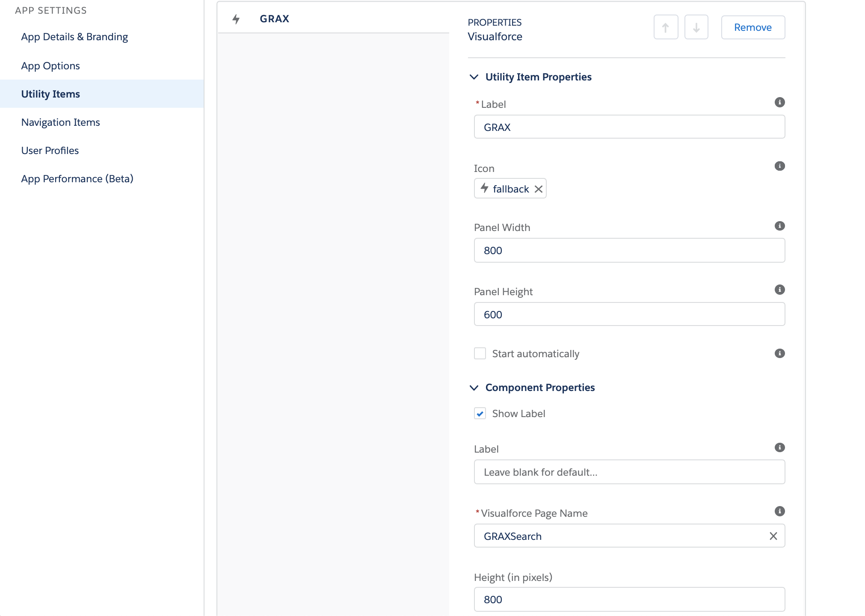865x616 pixels.
Task: Click the lightning bolt icon beside GRAX
Action: coord(236,19)
